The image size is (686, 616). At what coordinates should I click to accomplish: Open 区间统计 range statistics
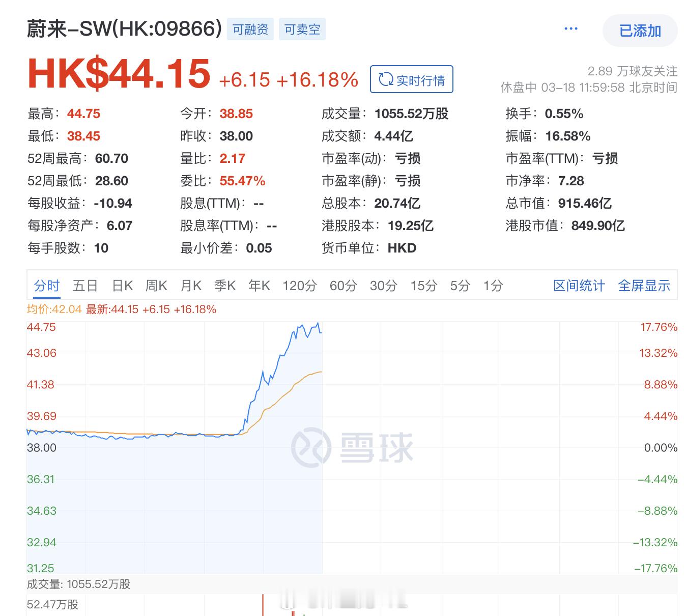pos(579,286)
